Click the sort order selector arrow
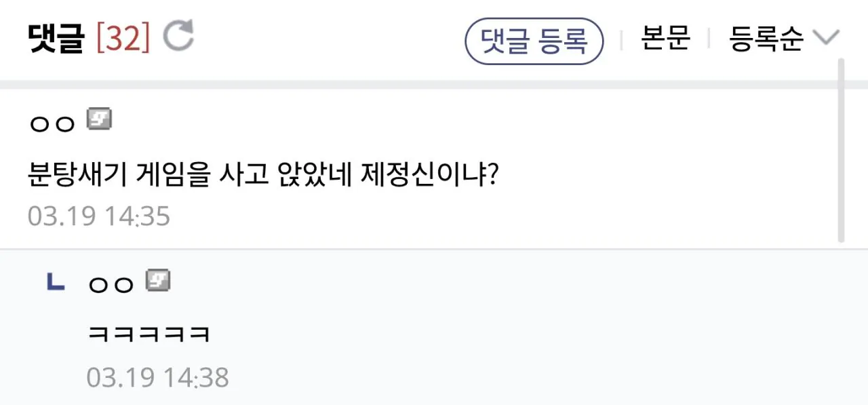The height and width of the screenshot is (405, 868). click(826, 39)
